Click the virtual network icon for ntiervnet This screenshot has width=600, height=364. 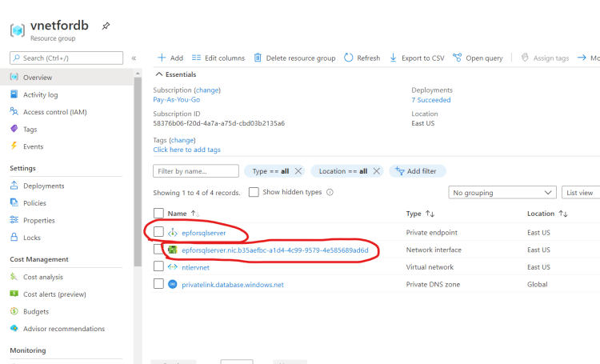(173, 266)
